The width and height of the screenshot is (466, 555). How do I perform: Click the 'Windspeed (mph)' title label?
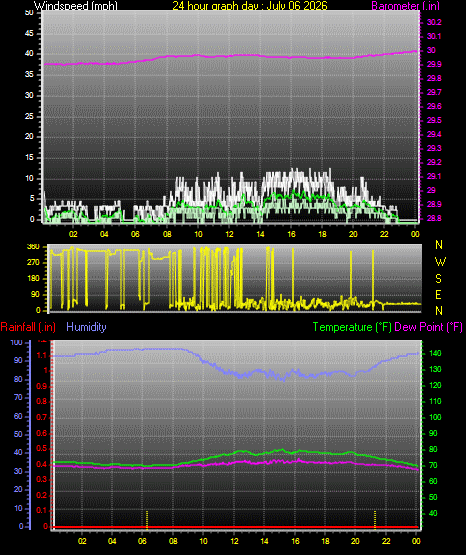click(76, 6)
